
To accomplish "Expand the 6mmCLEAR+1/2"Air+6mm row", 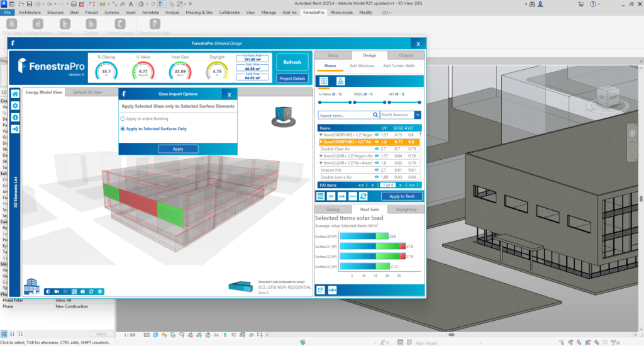I will click(321, 163).
